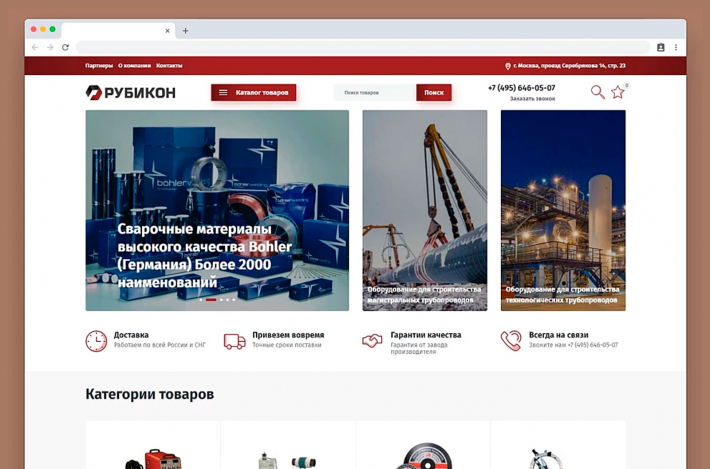The width and height of the screenshot is (710, 469).
Task: Click the browser reload icon
Action: [66, 47]
